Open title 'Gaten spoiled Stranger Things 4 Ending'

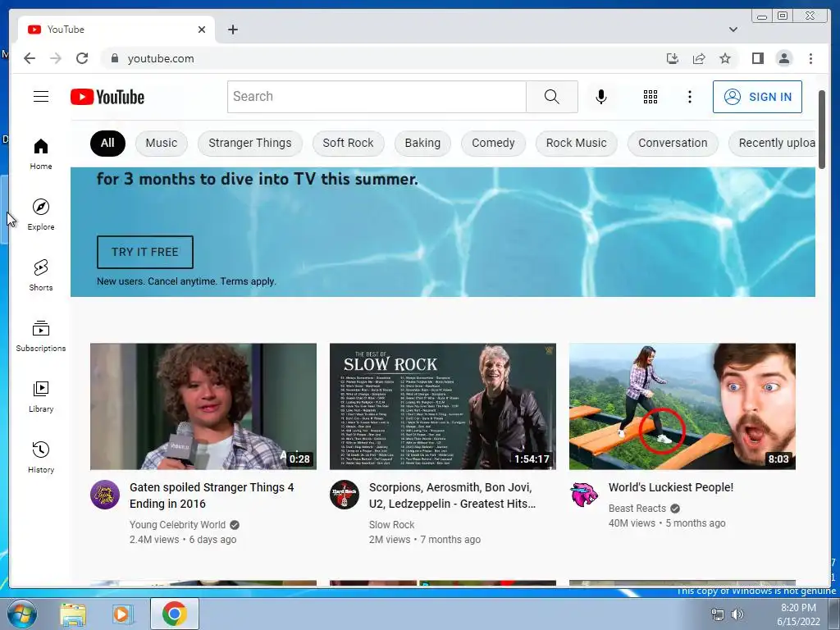click(212, 495)
